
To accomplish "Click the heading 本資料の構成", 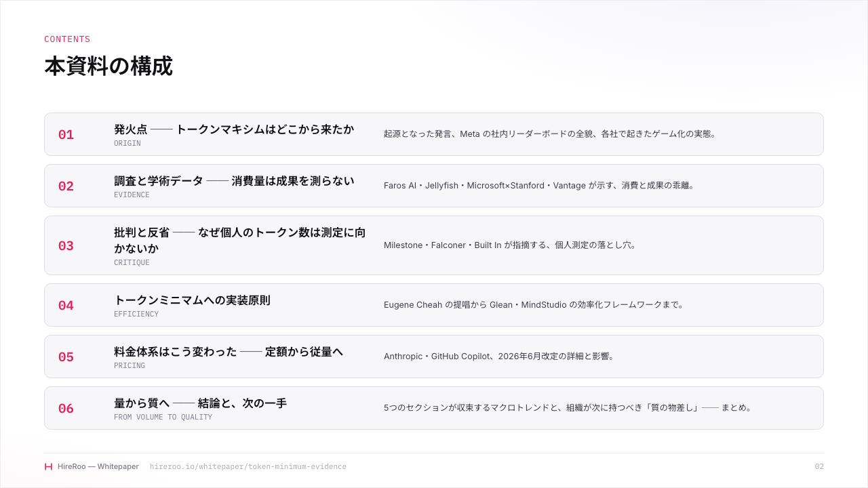I will 108,66.
